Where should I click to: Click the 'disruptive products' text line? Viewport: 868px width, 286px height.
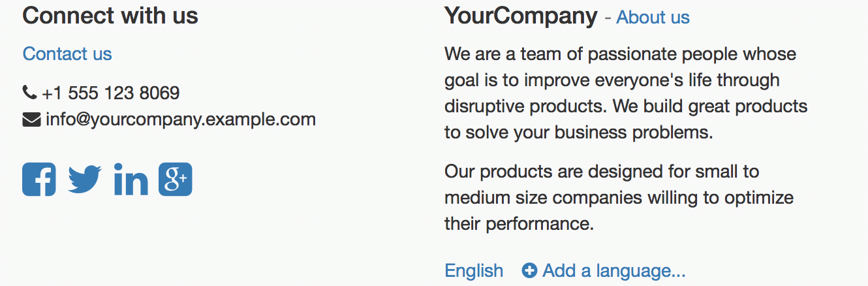pyautogui.click(x=626, y=106)
